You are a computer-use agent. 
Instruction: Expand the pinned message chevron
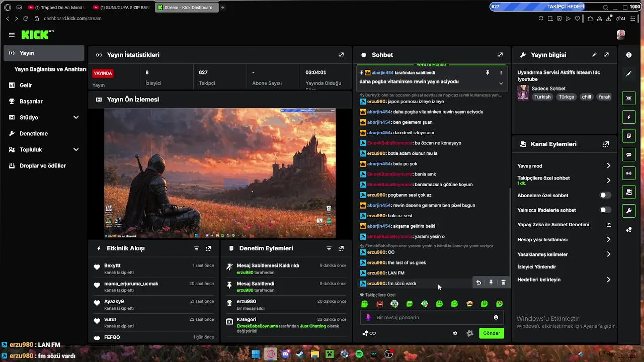point(501,83)
